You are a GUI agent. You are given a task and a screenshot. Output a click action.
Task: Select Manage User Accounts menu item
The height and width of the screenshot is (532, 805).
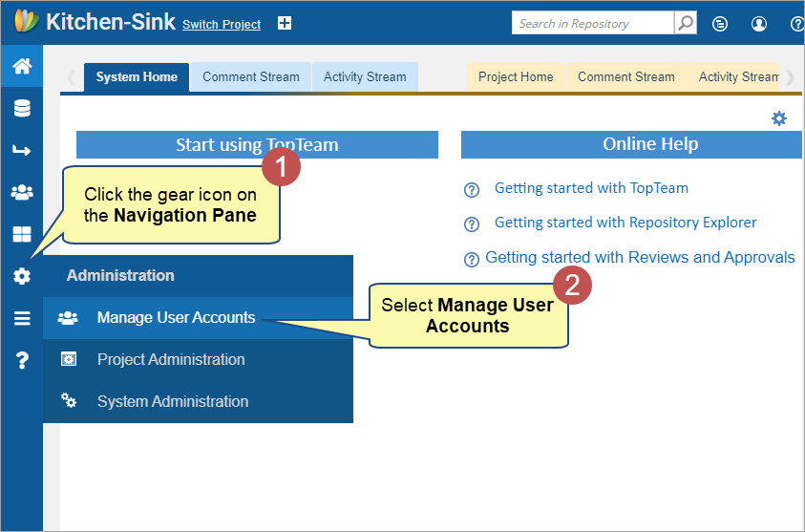(x=198, y=318)
